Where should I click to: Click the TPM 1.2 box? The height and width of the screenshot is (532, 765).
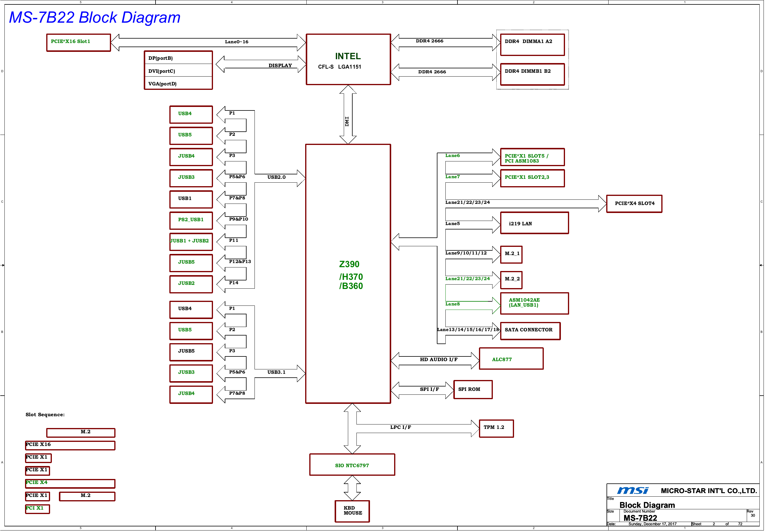496,428
